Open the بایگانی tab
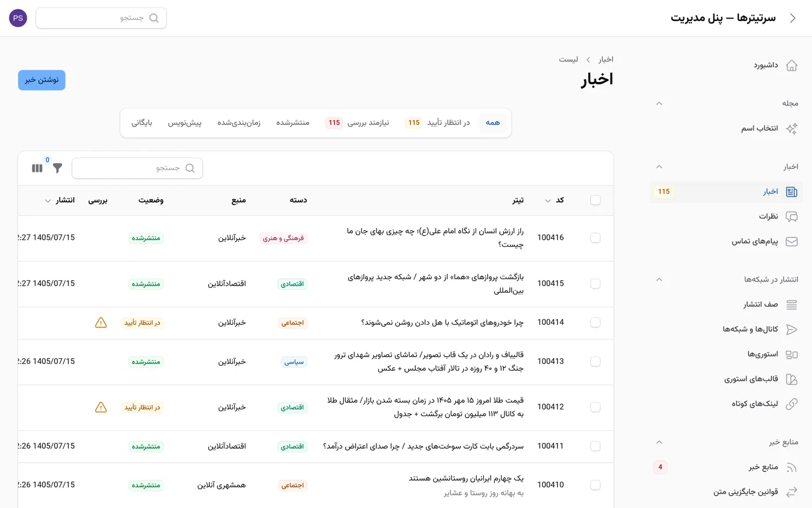812x508 pixels. click(142, 123)
